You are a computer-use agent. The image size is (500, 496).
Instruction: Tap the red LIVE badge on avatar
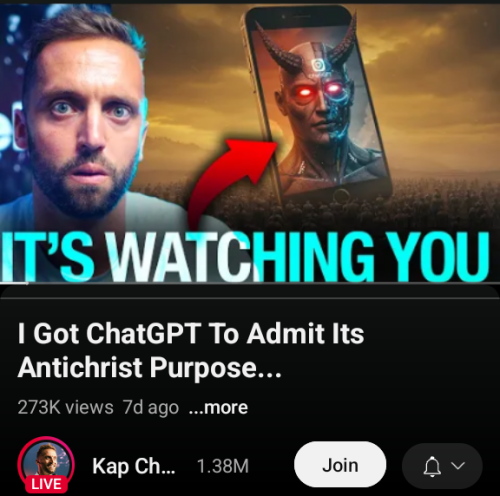pyautogui.click(x=46, y=484)
